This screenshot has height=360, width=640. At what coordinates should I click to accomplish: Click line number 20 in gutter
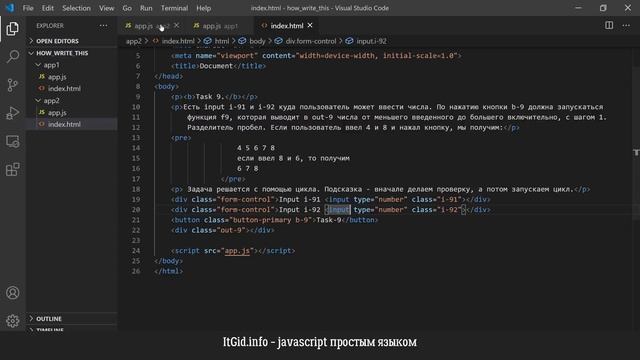click(136, 209)
